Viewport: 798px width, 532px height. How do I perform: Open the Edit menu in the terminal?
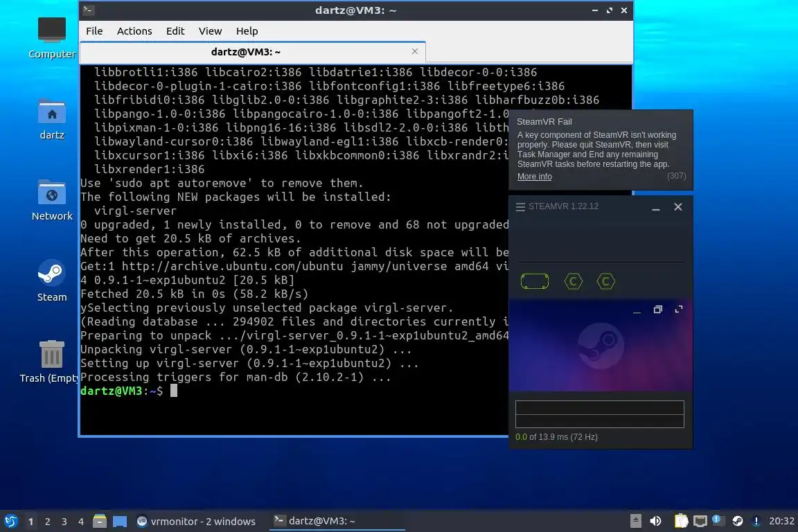(175, 31)
